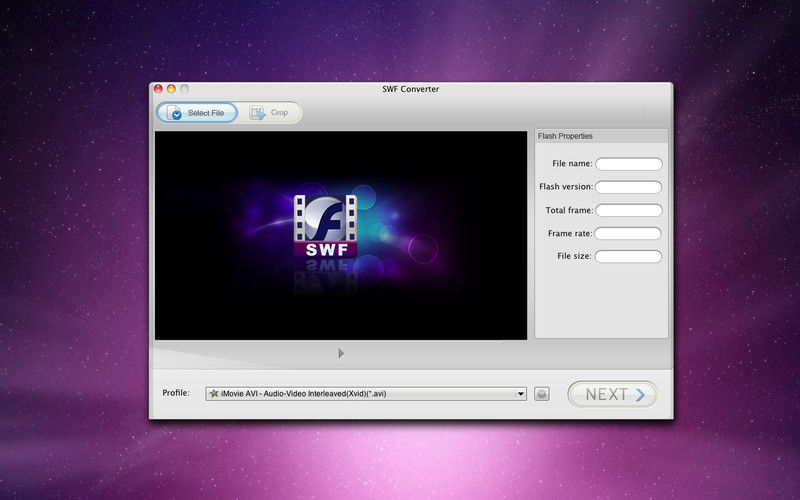800x500 pixels.
Task: Close the SWF Converter window
Action: click(x=158, y=89)
